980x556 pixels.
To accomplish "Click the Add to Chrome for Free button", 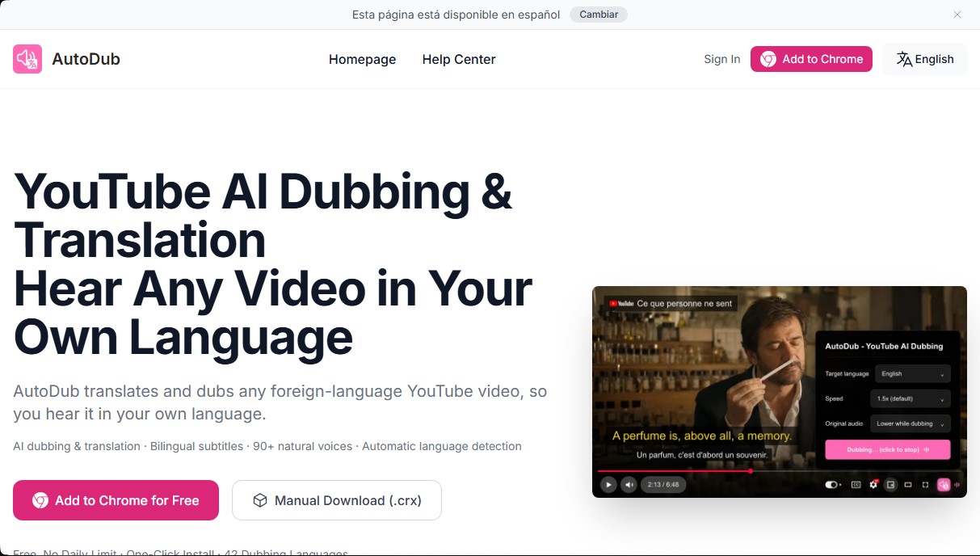I will pyautogui.click(x=116, y=500).
